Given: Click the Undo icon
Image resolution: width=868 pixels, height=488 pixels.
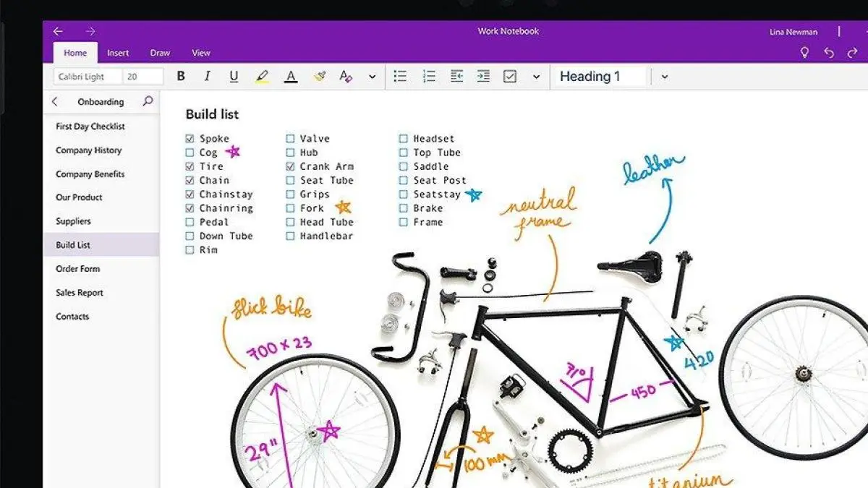Looking at the screenshot, I should coord(829,53).
